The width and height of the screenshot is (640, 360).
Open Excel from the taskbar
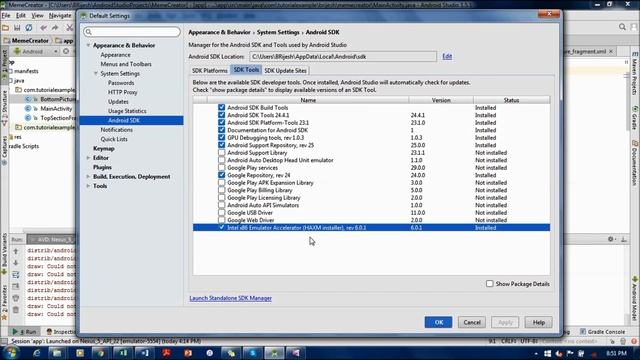tap(123, 353)
